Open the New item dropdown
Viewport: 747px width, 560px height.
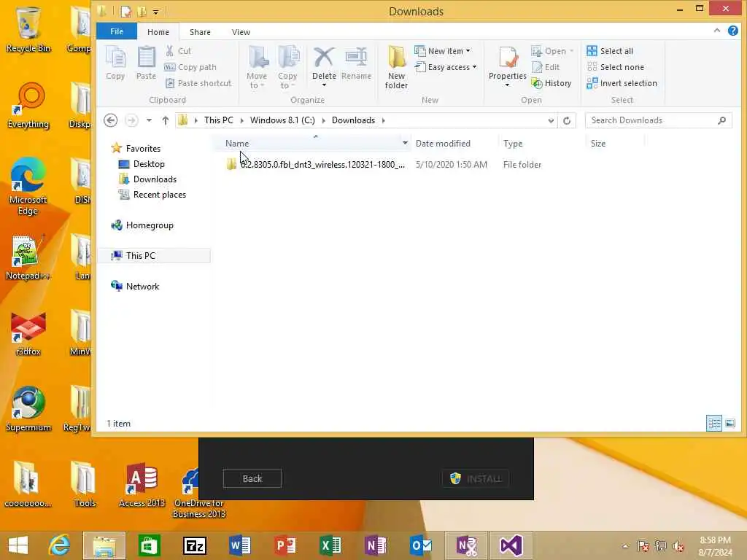443,51
